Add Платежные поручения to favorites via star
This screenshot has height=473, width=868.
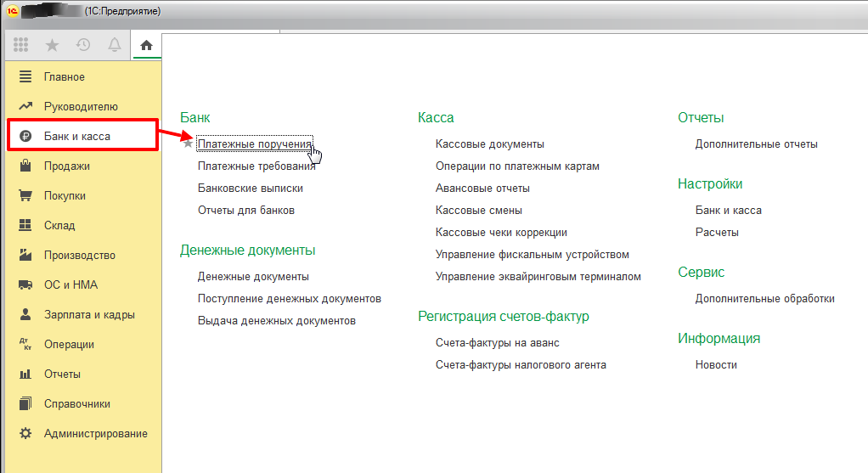pos(188,144)
